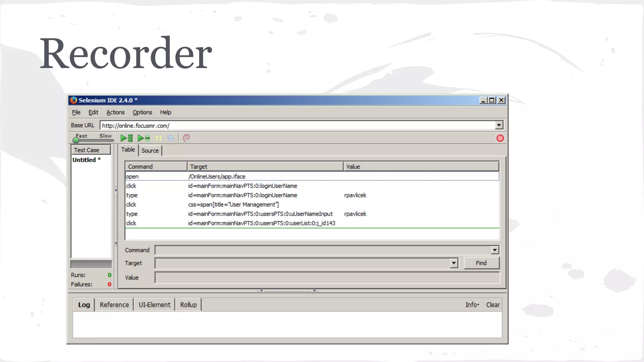Click the Find button
The image size is (644, 362).
(x=481, y=263)
